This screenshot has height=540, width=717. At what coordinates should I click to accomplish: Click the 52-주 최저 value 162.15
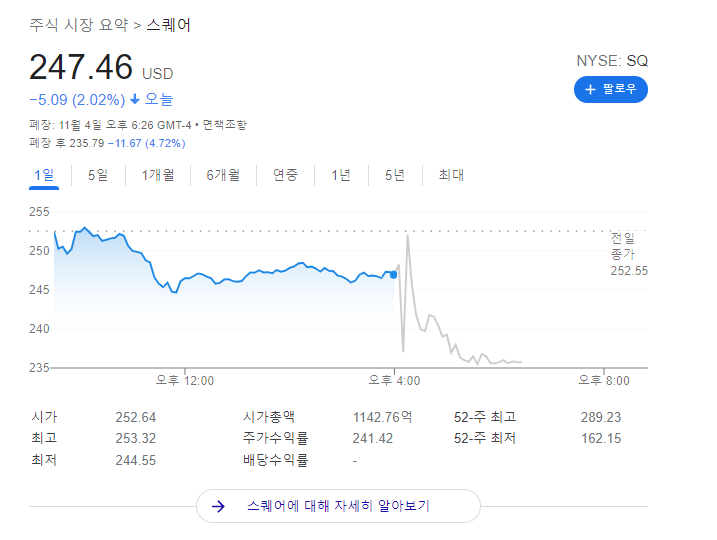coord(601,438)
